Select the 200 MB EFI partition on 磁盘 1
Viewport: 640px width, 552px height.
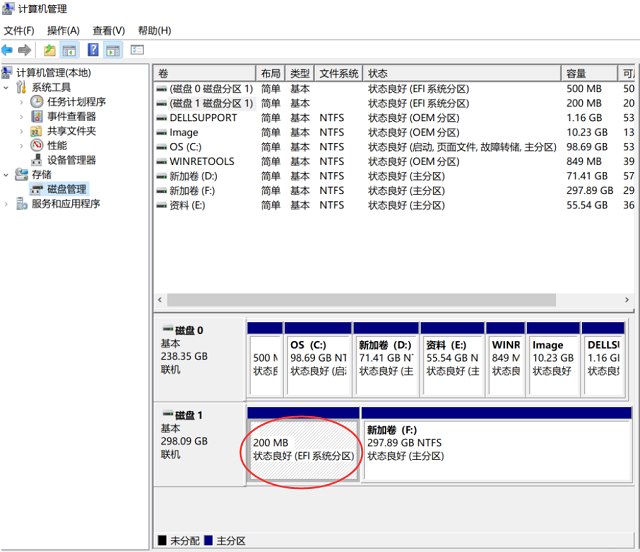303,444
